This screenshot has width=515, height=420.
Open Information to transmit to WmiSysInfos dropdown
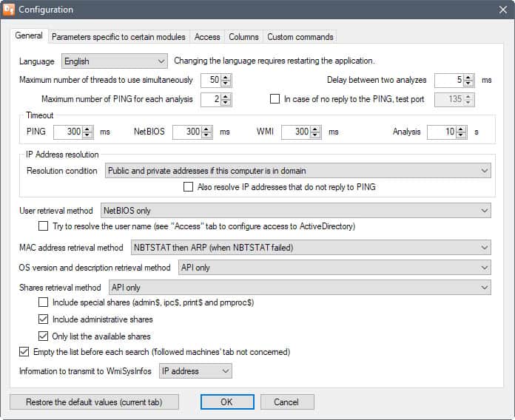pos(195,370)
